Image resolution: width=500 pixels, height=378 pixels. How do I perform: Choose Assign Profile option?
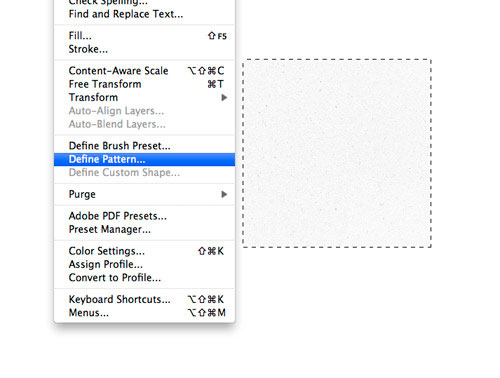pos(144,264)
